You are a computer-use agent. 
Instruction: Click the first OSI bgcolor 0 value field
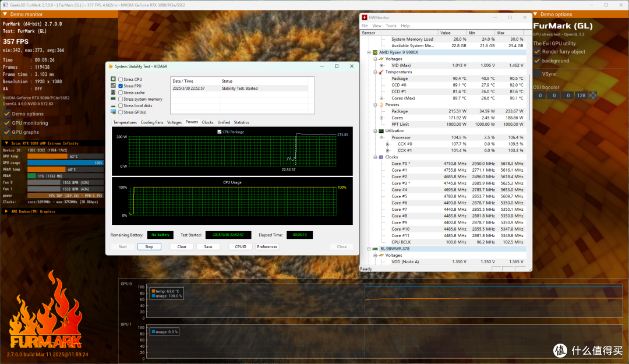click(540, 96)
